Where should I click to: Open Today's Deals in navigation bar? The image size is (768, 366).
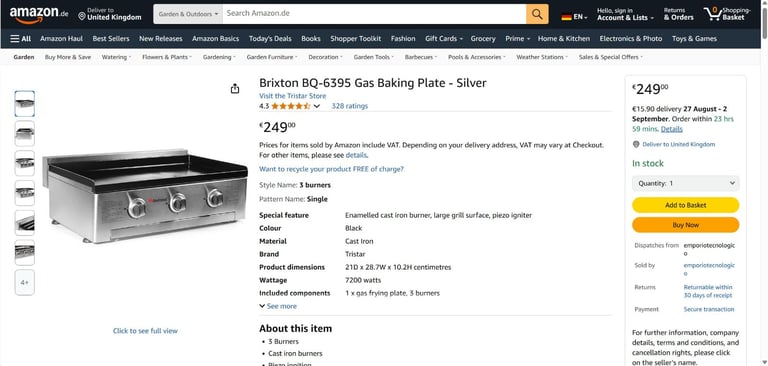(x=270, y=39)
